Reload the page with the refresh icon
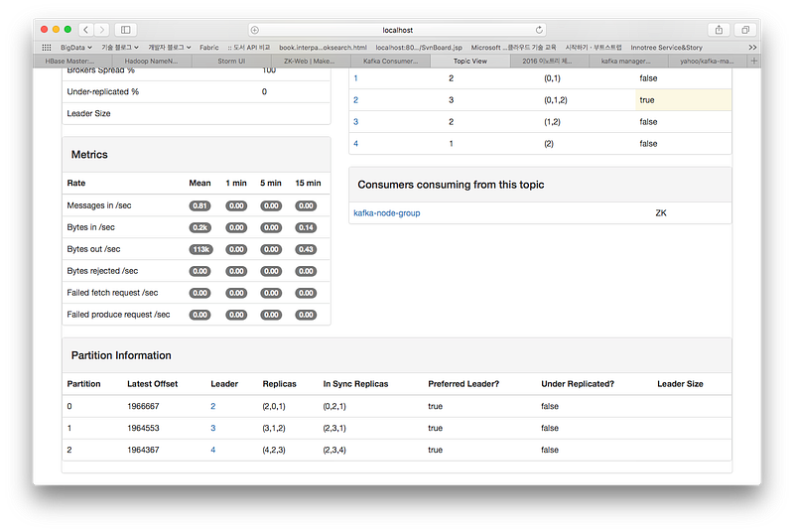Image resolution: width=794 pixels, height=532 pixels. (x=539, y=30)
